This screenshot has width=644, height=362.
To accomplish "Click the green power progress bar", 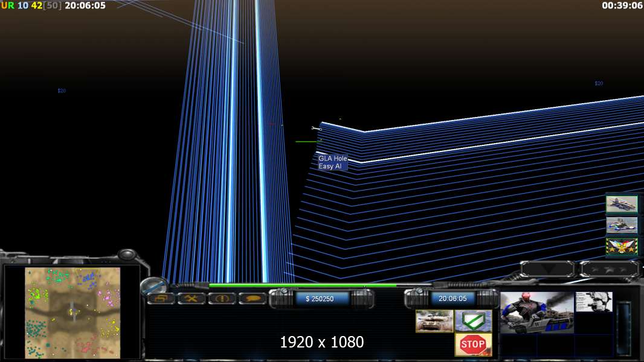I will 303,285.
